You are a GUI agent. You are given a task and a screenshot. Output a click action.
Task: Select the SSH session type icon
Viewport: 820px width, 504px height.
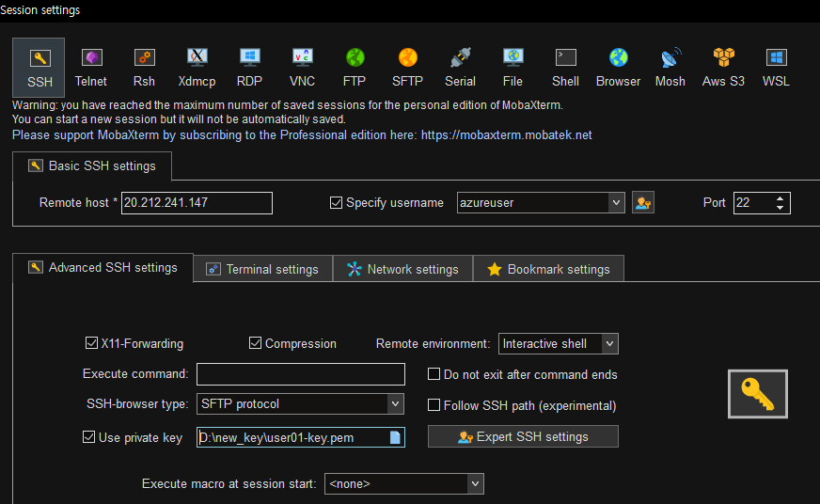[x=39, y=68]
